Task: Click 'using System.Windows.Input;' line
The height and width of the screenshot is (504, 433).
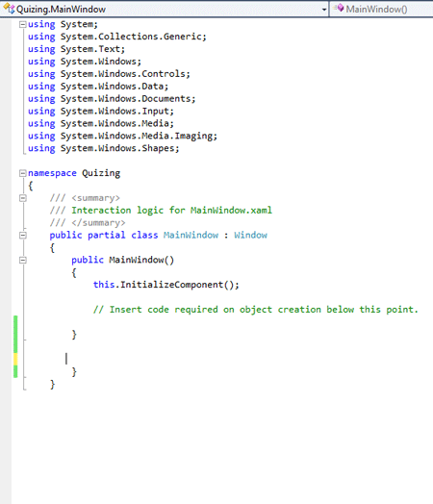Action: [101, 112]
